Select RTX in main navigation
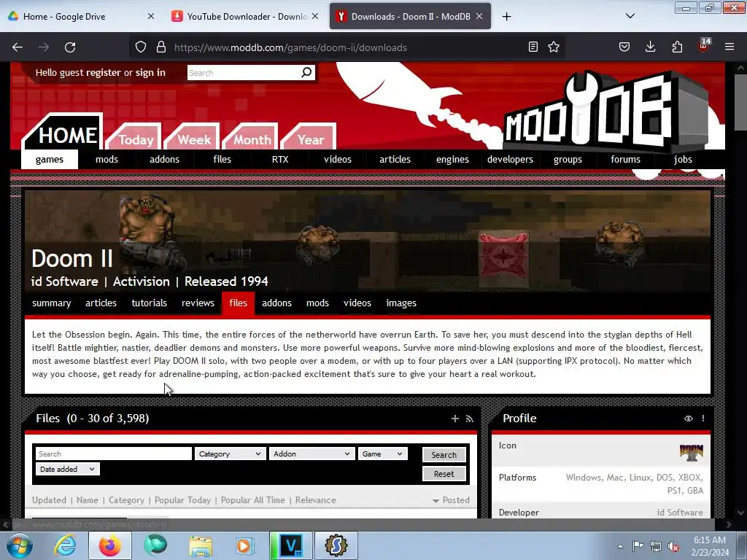The height and width of the screenshot is (560, 747). 280,160
